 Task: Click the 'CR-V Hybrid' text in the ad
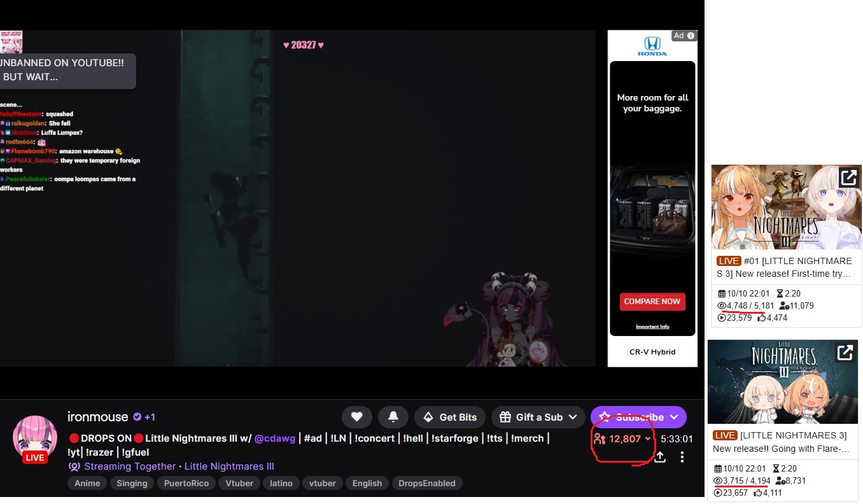(x=652, y=352)
